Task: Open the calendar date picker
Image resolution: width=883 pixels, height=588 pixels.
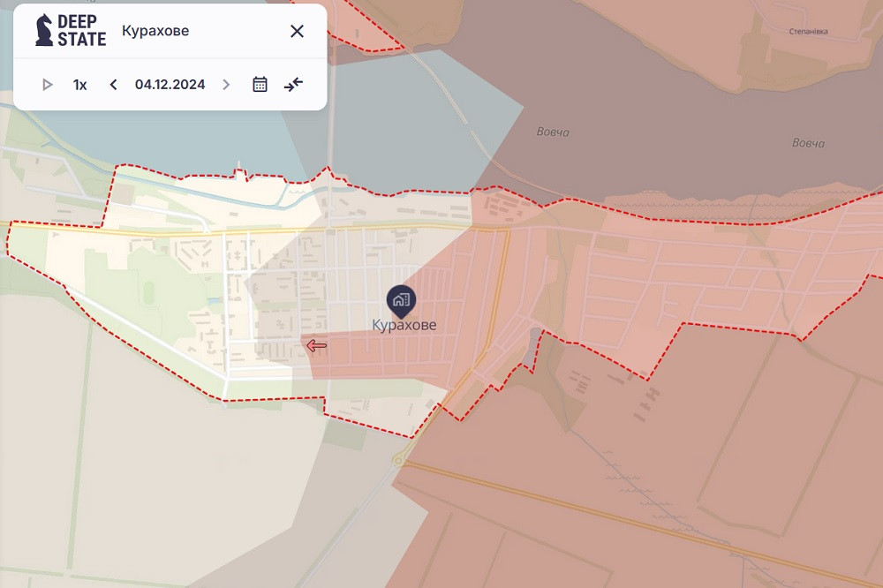Action: [260, 85]
